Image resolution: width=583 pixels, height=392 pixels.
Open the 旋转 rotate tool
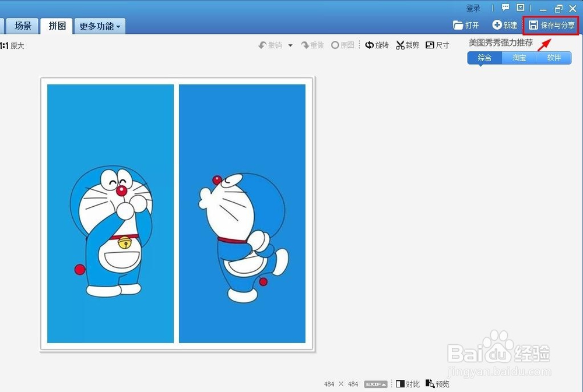(x=377, y=45)
